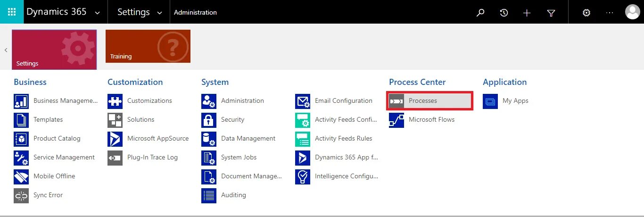Click the Microsoft Flows icon

[x=396, y=120]
